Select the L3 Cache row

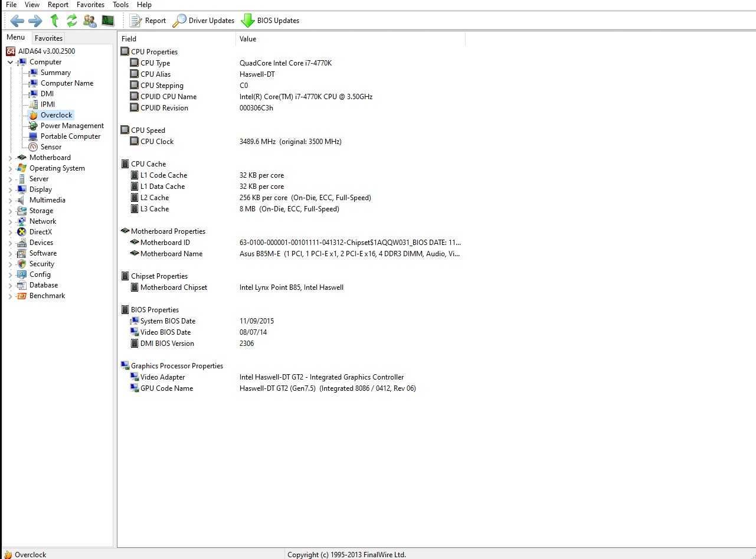[x=292, y=209]
